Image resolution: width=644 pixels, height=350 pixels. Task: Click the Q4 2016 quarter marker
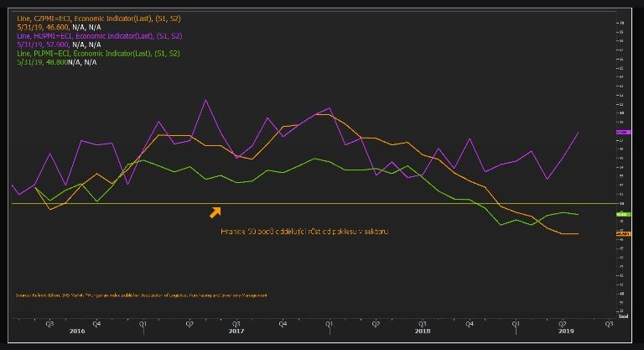pyautogui.click(x=96, y=322)
